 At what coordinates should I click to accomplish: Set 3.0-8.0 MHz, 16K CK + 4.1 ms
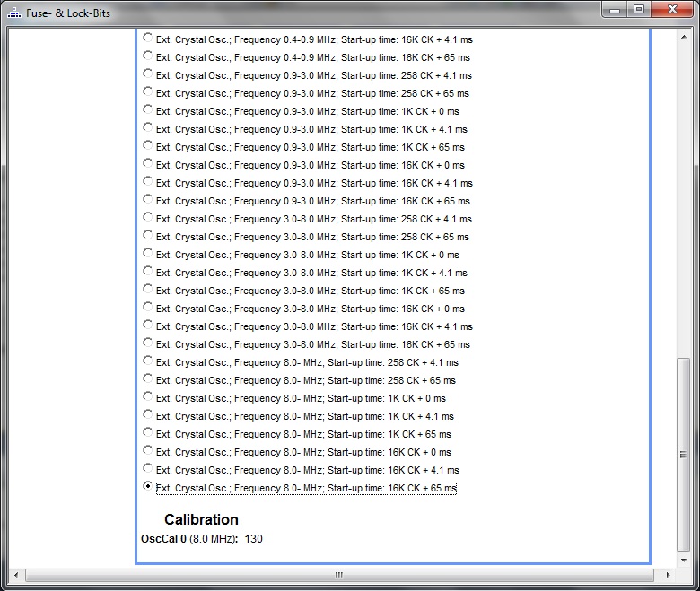click(x=147, y=326)
